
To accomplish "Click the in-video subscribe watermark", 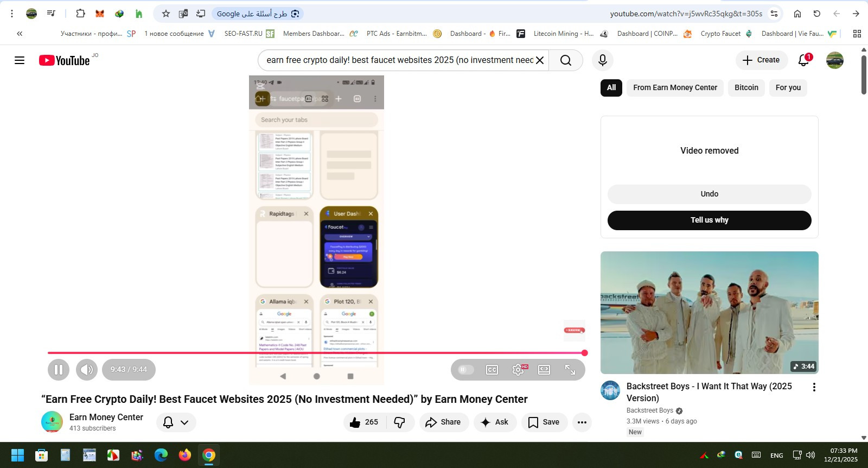I will pyautogui.click(x=575, y=330).
